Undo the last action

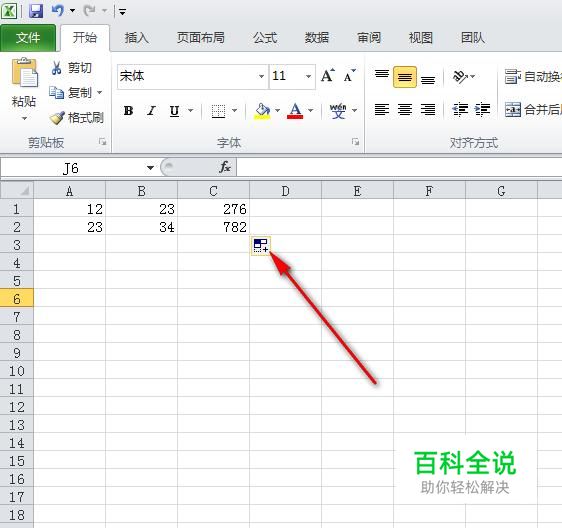click(x=57, y=11)
